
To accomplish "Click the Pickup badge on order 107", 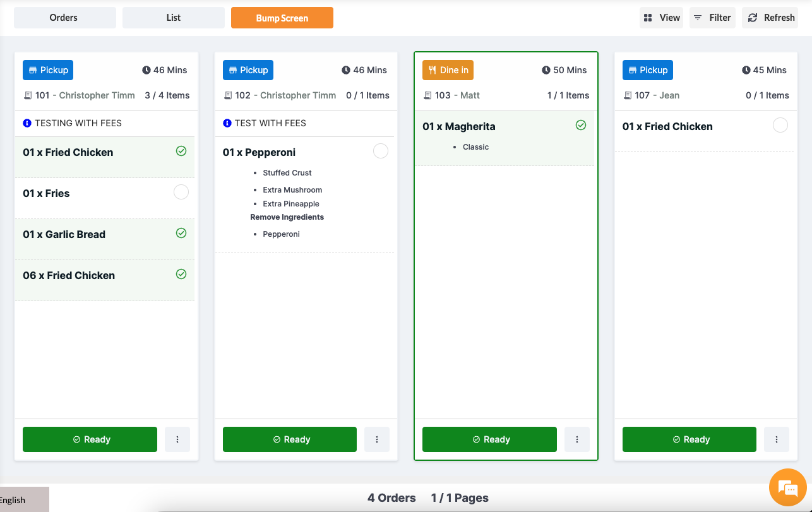I will [x=647, y=70].
